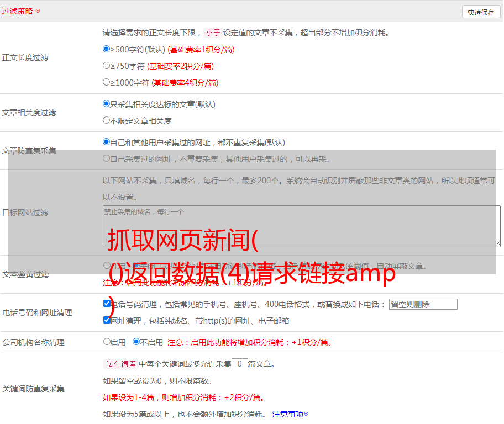This screenshot has width=504, height=424.
Task: Click the 文章相关度过滤 row label
Action: (x=29, y=113)
